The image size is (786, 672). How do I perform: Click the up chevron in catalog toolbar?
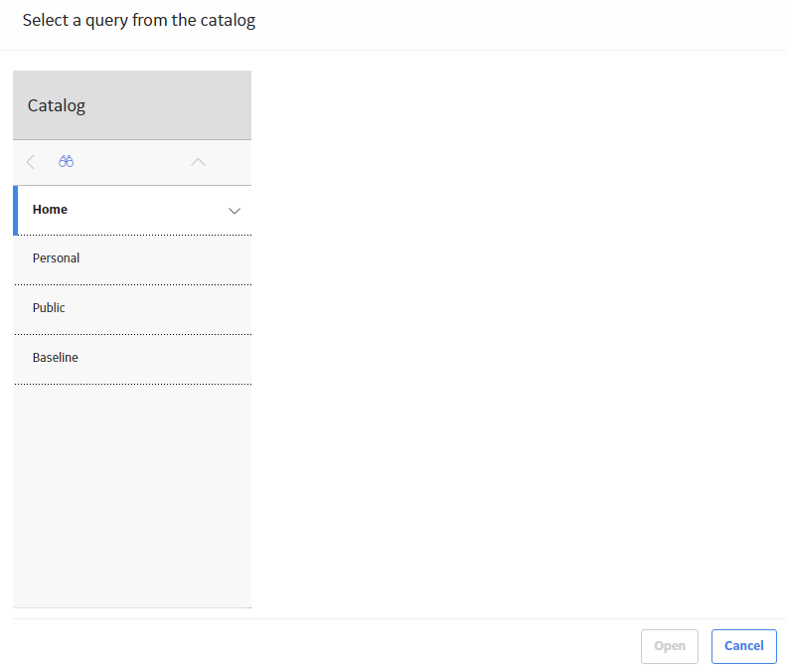click(198, 162)
